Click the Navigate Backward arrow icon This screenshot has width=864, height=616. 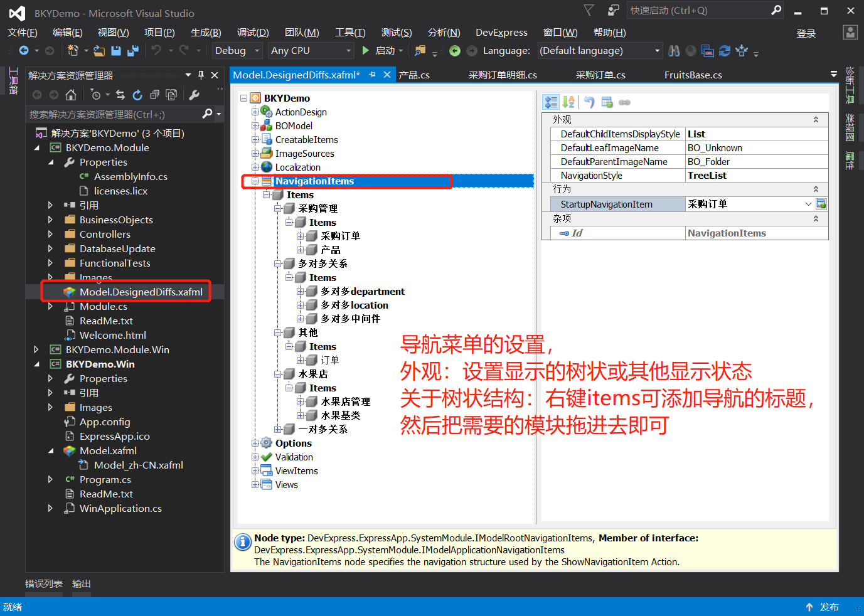[x=24, y=51]
